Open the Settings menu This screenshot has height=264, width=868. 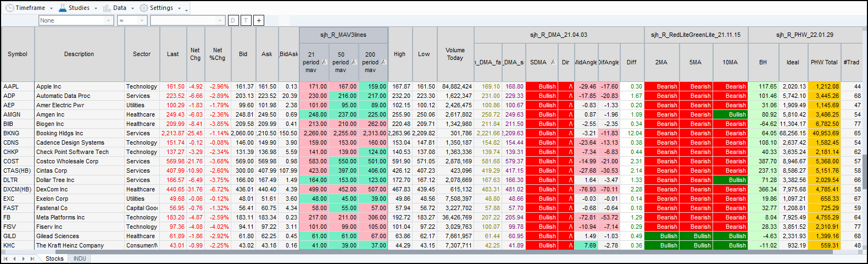click(160, 8)
